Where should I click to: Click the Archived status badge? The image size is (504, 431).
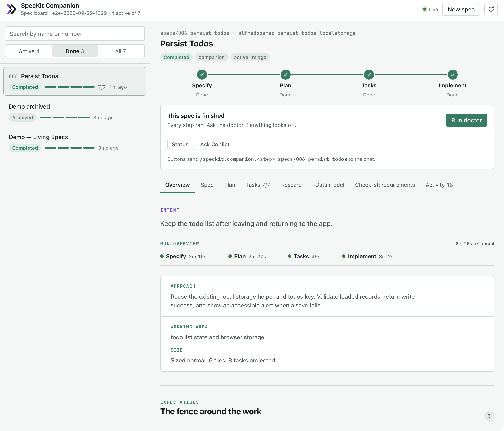[23, 117]
